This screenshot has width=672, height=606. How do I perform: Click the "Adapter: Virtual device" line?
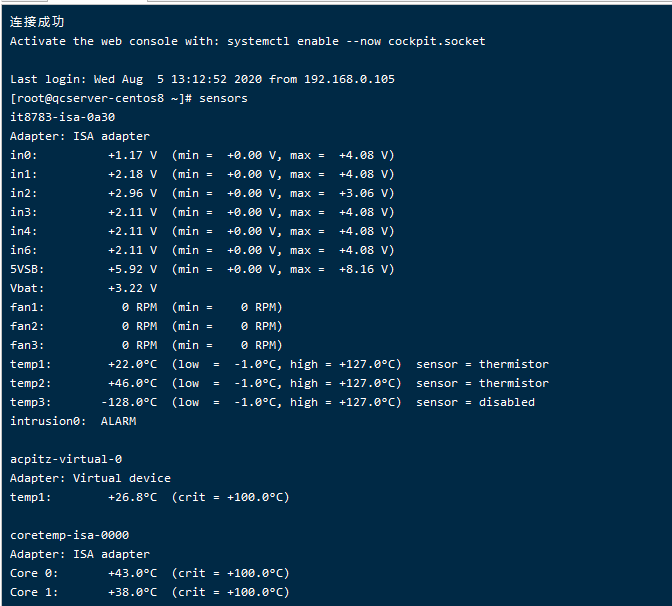90,478
